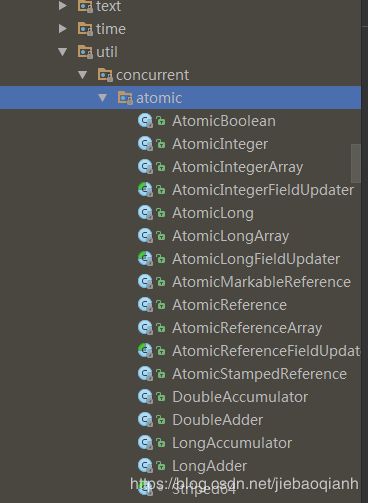The width and height of the screenshot is (368, 503).
Task: Select AtomicStampedReference class entry
Action: pos(259,374)
